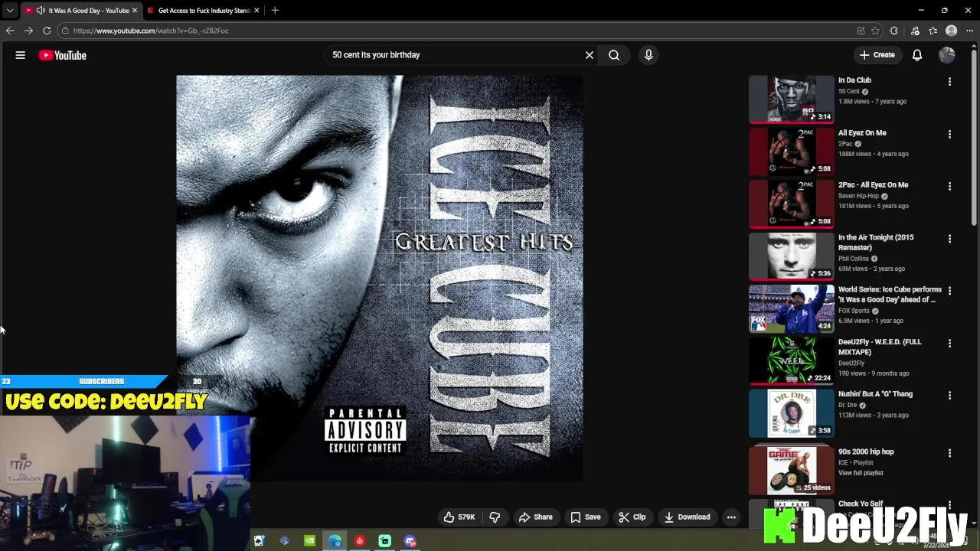Download the video
The width and height of the screenshot is (980, 551).
click(x=688, y=517)
